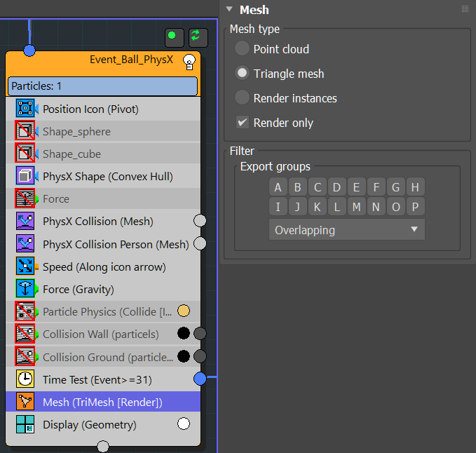Select the Render instances radio option
The image size is (476, 453).
pyautogui.click(x=242, y=98)
